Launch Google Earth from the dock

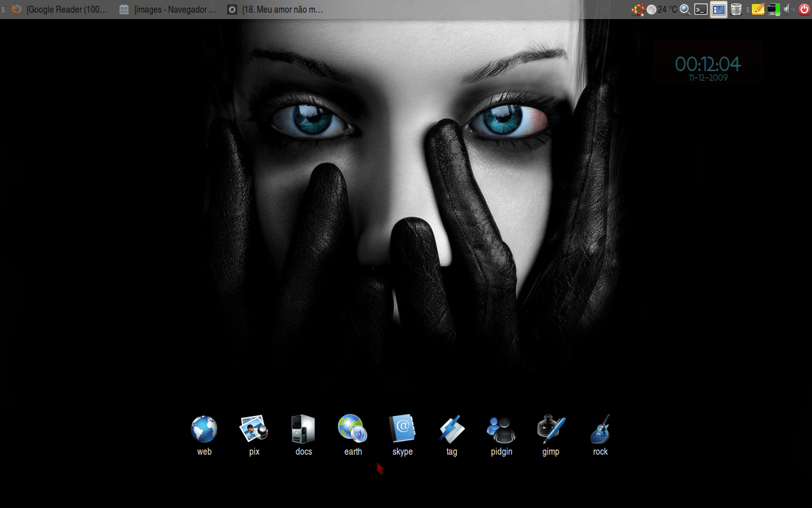[353, 430]
